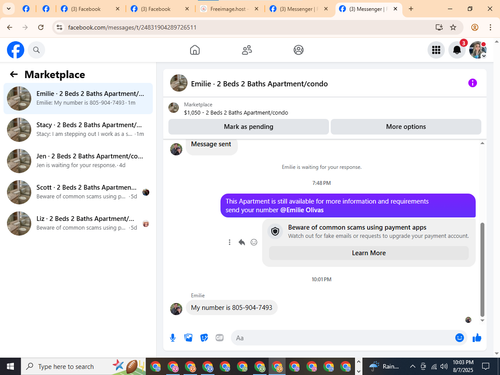The height and width of the screenshot is (375, 500).
Task: Click the @Emilie Olivas mention
Action: pyautogui.click(x=302, y=210)
